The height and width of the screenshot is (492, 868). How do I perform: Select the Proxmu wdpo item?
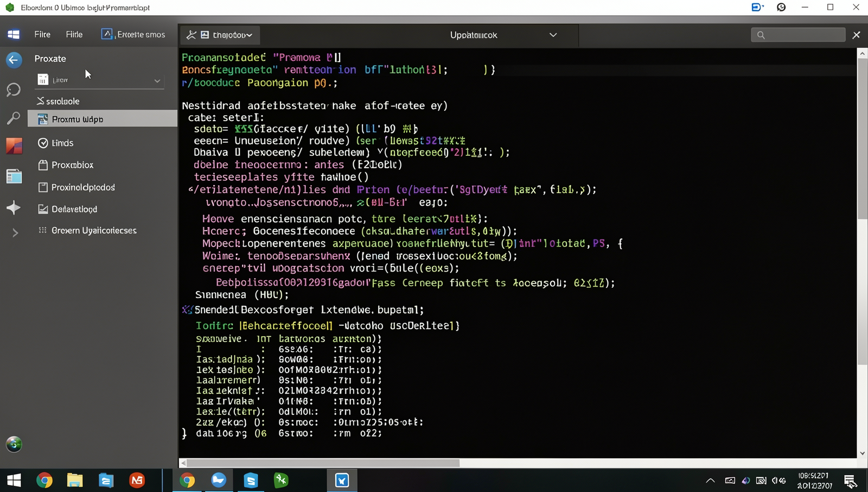pos(103,119)
